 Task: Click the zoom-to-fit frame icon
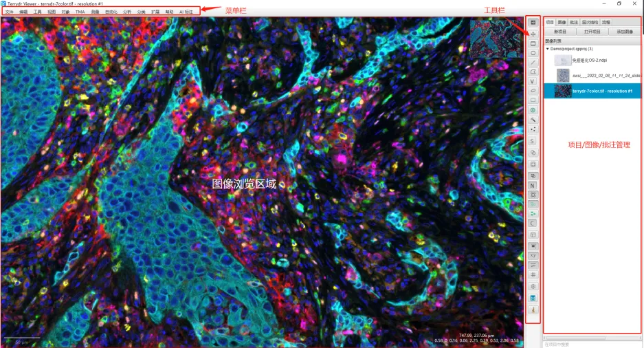coord(533,164)
